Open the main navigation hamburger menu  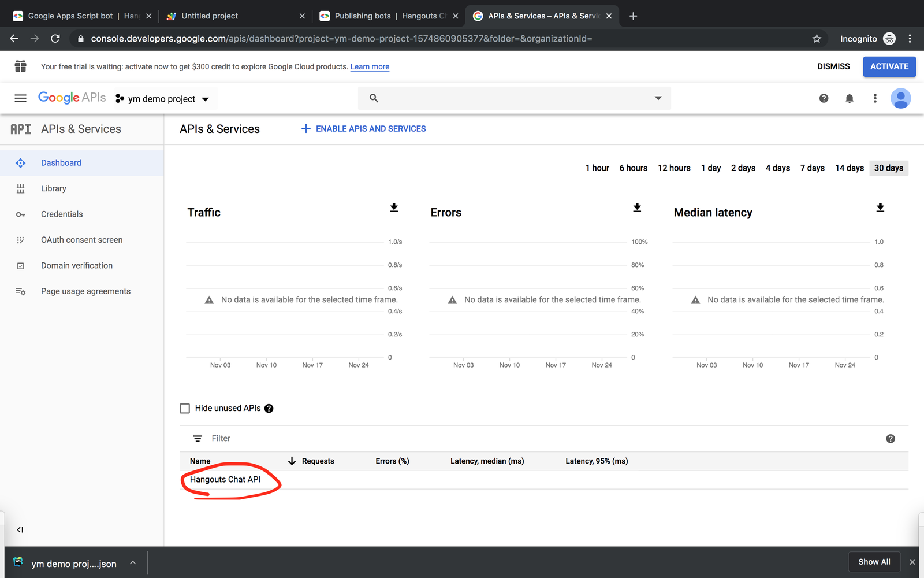pos(21,98)
